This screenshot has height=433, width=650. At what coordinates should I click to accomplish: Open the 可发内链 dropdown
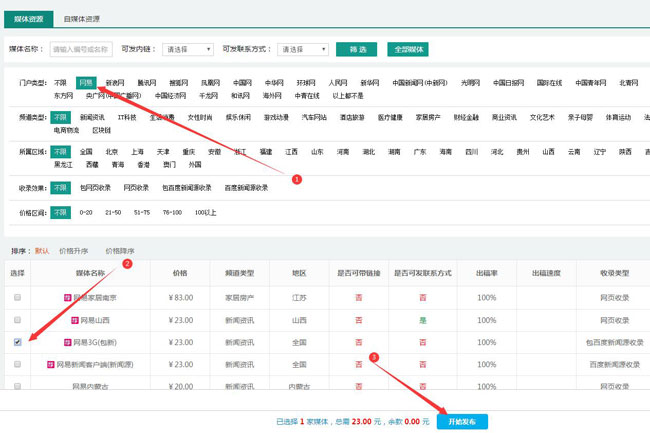pyautogui.click(x=188, y=49)
